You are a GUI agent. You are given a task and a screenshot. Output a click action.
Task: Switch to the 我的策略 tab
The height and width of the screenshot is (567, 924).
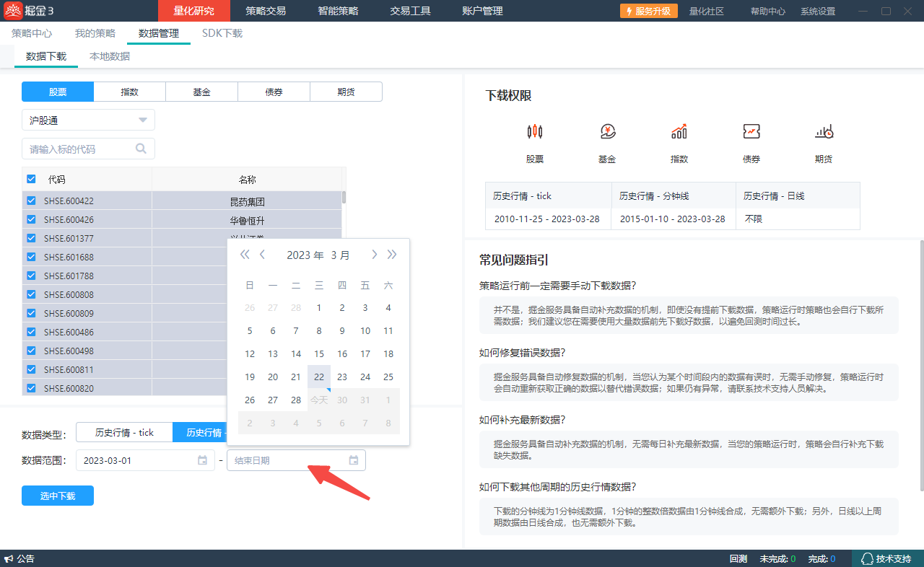coord(95,33)
